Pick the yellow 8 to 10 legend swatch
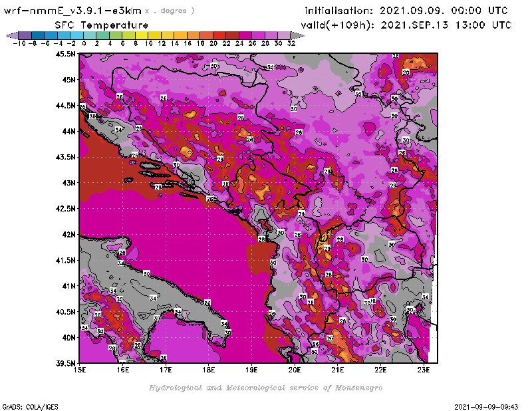The image size is (532, 411). click(x=142, y=35)
